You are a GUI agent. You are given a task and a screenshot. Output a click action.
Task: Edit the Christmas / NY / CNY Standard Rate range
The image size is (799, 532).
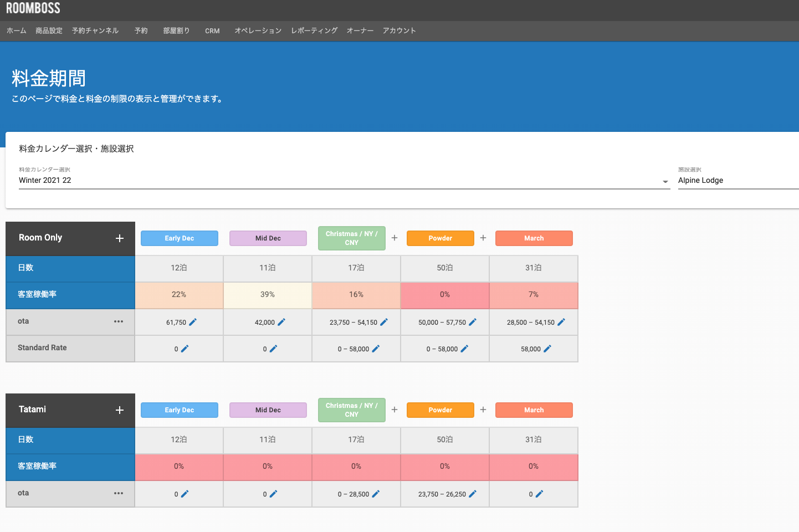pos(376,349)
